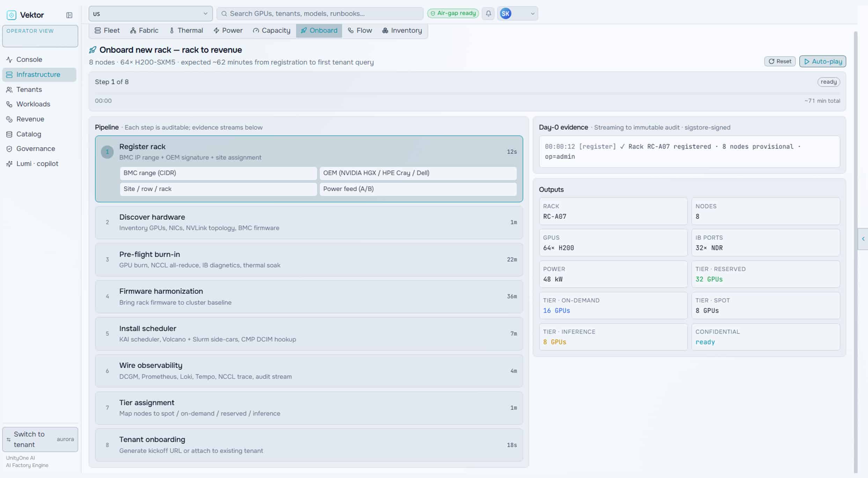Focus the GPU search field
Viewport: 868px width, 478px height.
coord(320,14)
